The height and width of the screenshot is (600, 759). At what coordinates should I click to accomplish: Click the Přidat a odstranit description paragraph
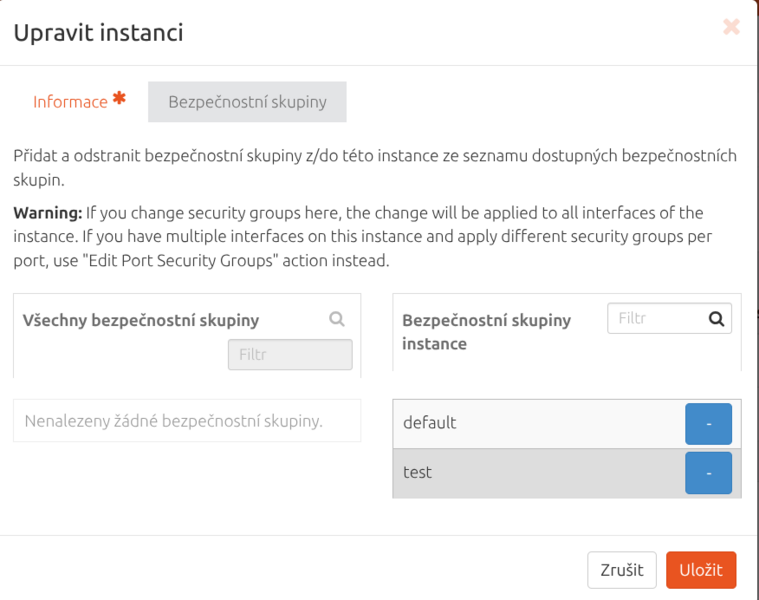[375, 168]
